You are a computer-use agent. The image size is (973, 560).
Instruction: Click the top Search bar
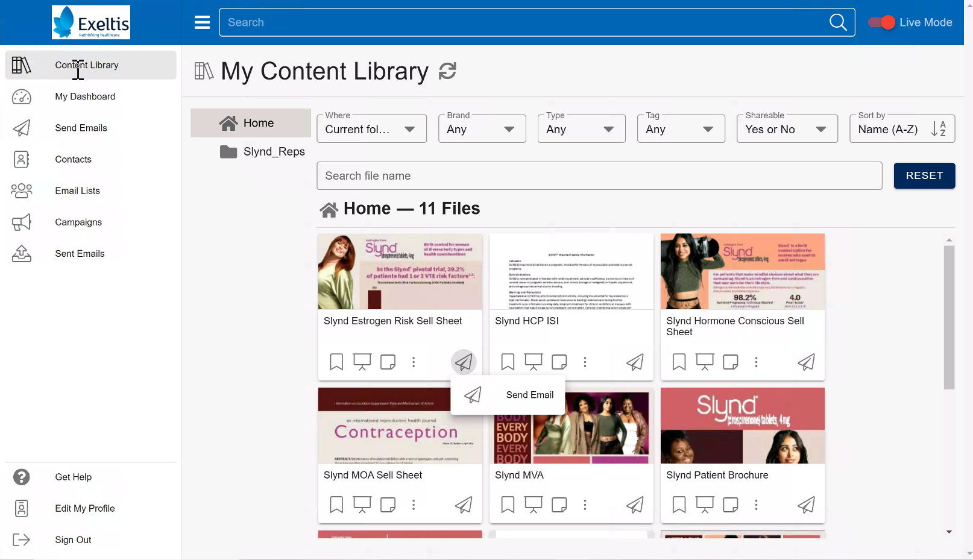(x=523, y=22)
